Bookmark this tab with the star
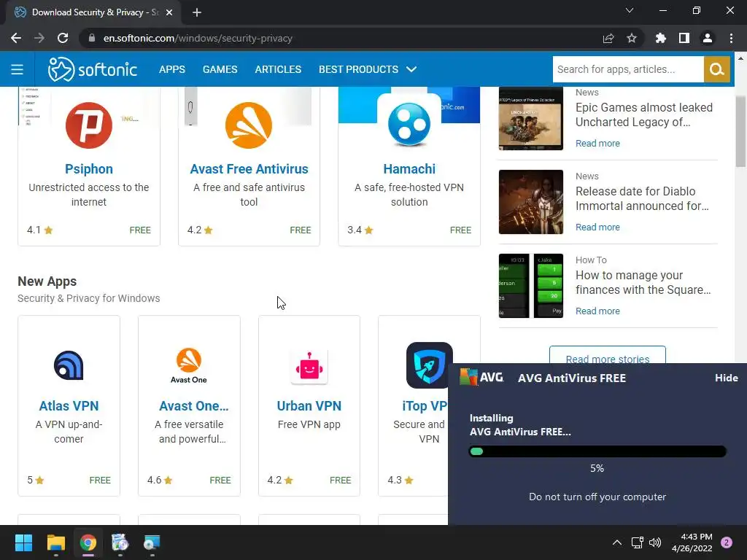This screenshot has width=747, height=560. (632, 38)
